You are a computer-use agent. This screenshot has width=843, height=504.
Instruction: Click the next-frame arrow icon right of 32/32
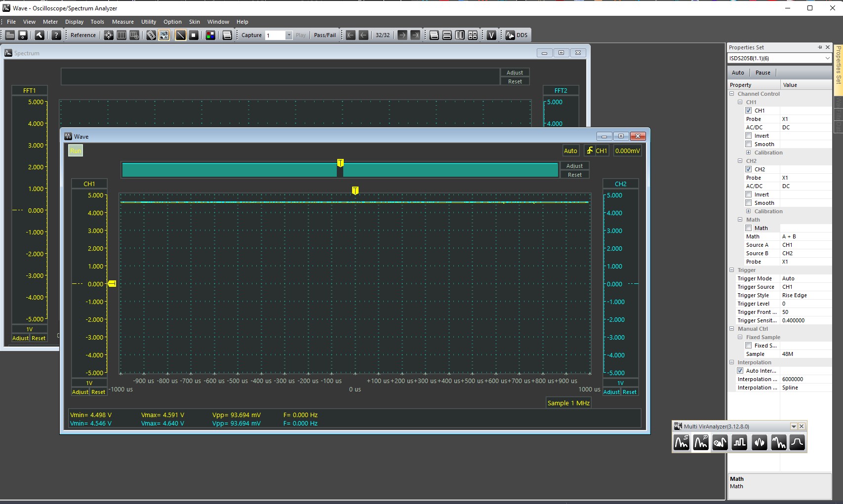click(x=402, y=35)
